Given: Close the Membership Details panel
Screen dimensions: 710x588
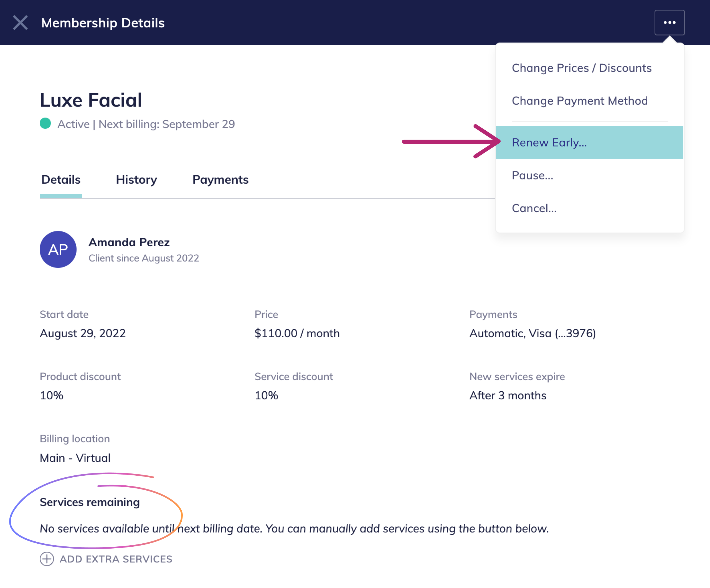Looking at the screenshot, I should [20, 23].
